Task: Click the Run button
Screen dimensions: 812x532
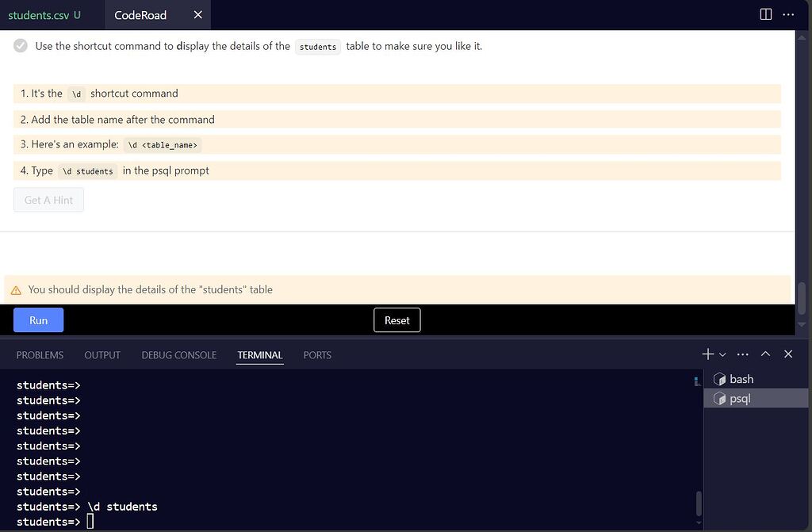Action: (x=37, y=320)
